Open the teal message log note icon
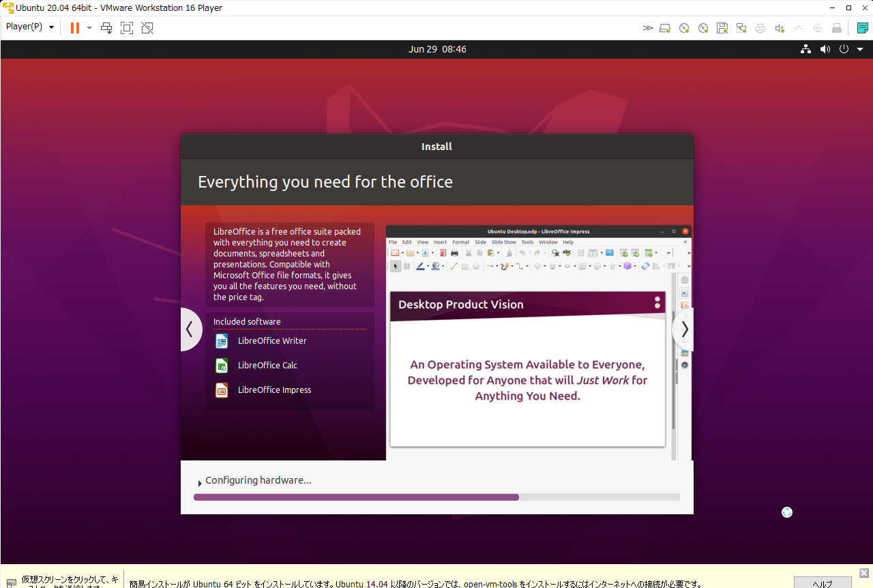873x588 pixels. click(x=863, y=28)
